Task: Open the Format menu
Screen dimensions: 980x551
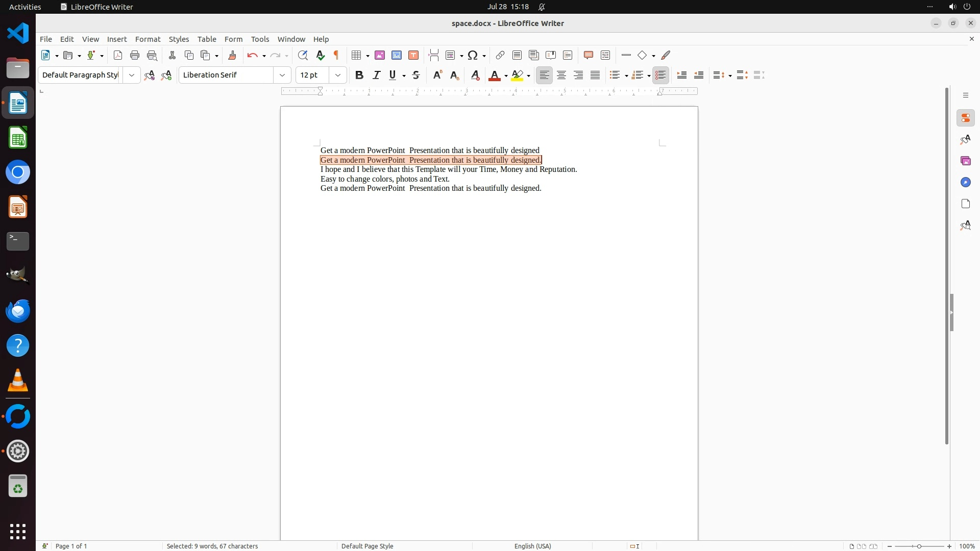Action: click(148, 39)
